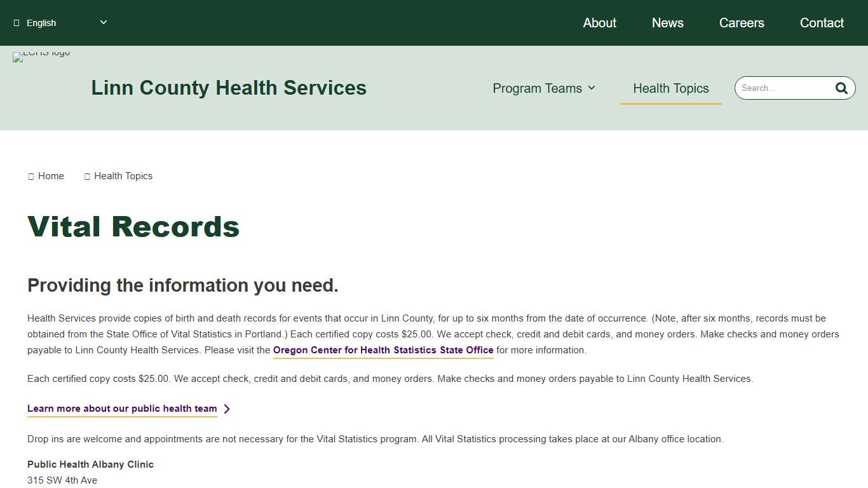Open Oregon Center for Health Statistics link
This screenshot has width=868, height=488.
[383, 350]
